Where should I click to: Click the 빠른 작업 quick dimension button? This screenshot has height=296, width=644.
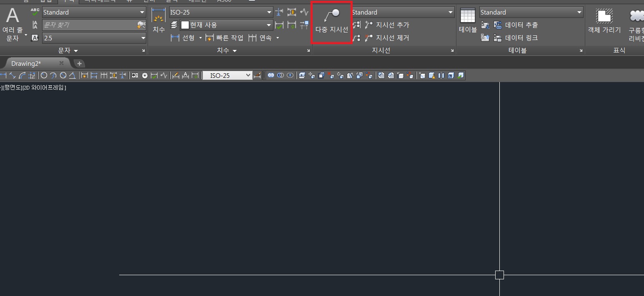[224, 38]
